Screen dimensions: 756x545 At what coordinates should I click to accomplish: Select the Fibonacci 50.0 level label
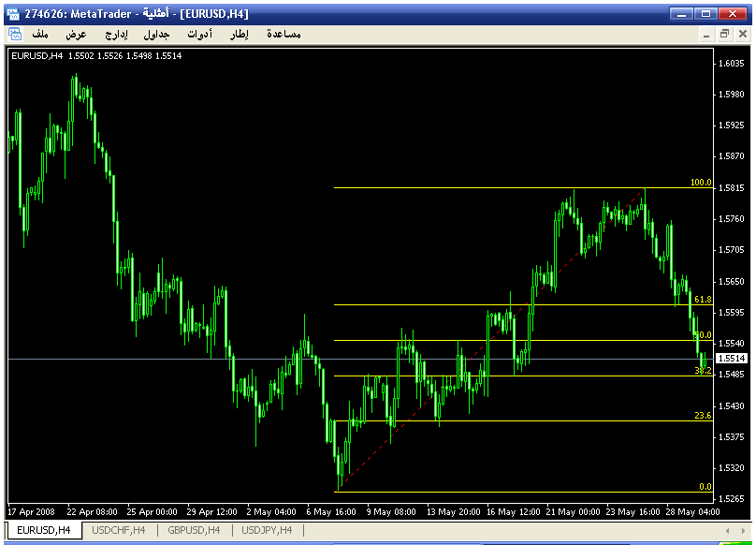tap(703, 335)
